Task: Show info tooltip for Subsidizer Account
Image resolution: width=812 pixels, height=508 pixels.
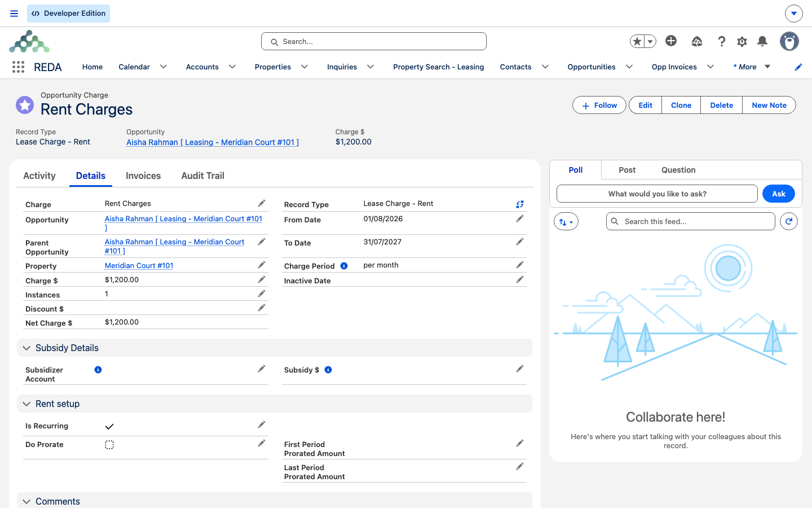Action: [98, 370]
